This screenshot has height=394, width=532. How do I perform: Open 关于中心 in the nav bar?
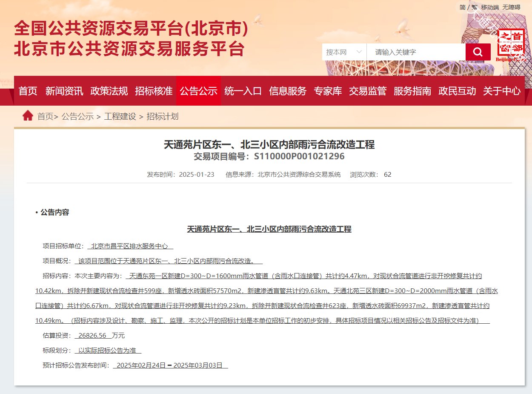(502, 91)
